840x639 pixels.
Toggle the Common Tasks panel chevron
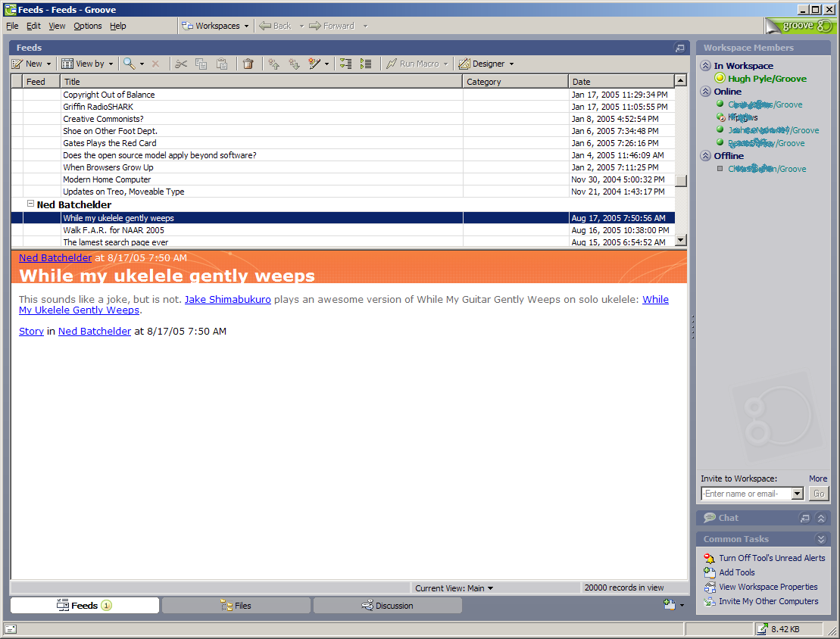pos(820,539)
